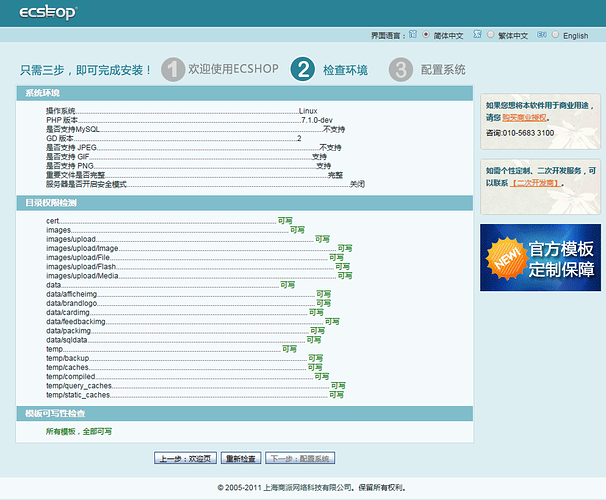Click 不支持 next to 是否支持MySQL
The height and width of the screenshot is (500, 606).
coord(334,129)
